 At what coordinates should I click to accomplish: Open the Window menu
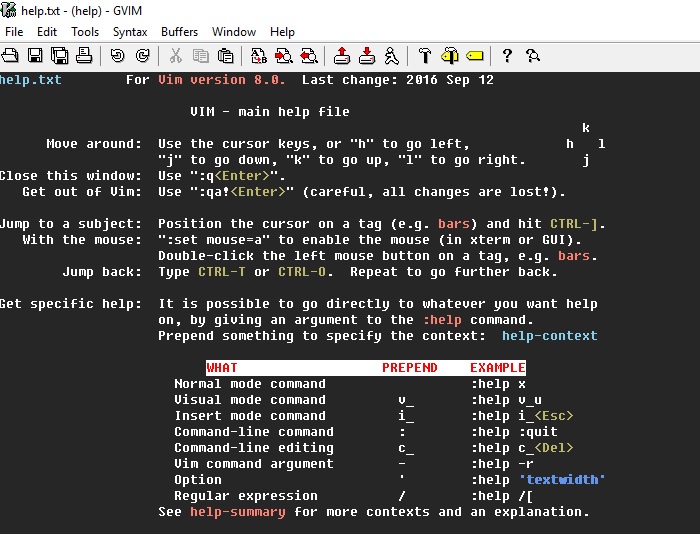click(x=234, y=32)
